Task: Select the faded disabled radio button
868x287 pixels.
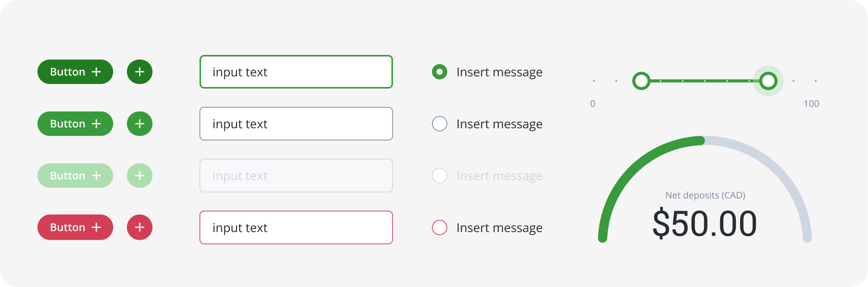Action: click(439, 176)
